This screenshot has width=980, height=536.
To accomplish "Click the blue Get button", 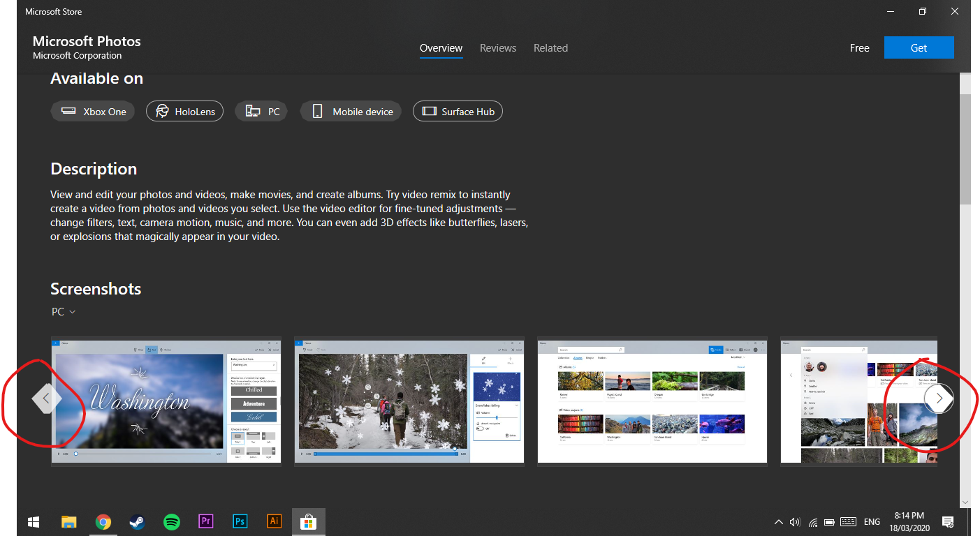I will [x=919, y=47].
